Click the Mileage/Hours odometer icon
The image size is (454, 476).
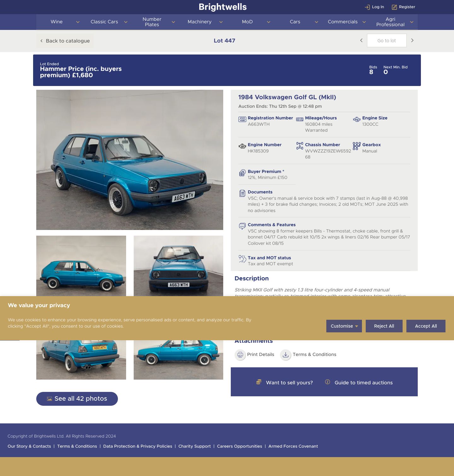[300, 119]
